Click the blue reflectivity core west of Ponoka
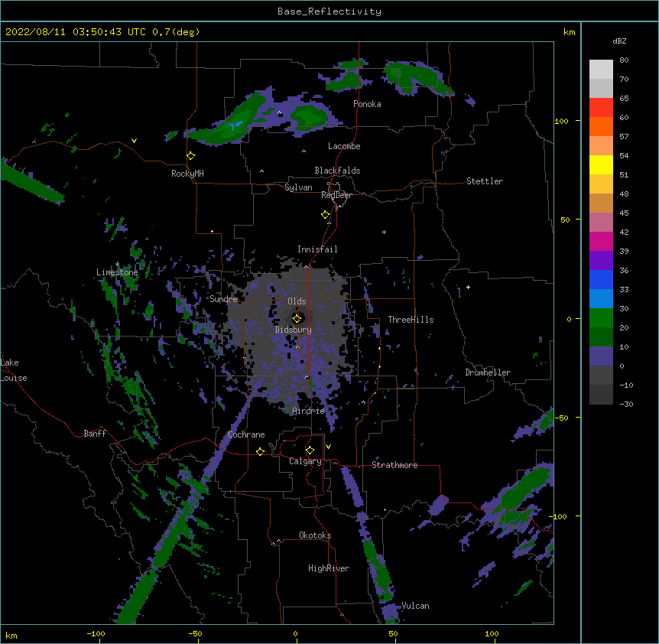The width and height of the screenshot is (659, 644). point(235,125)
